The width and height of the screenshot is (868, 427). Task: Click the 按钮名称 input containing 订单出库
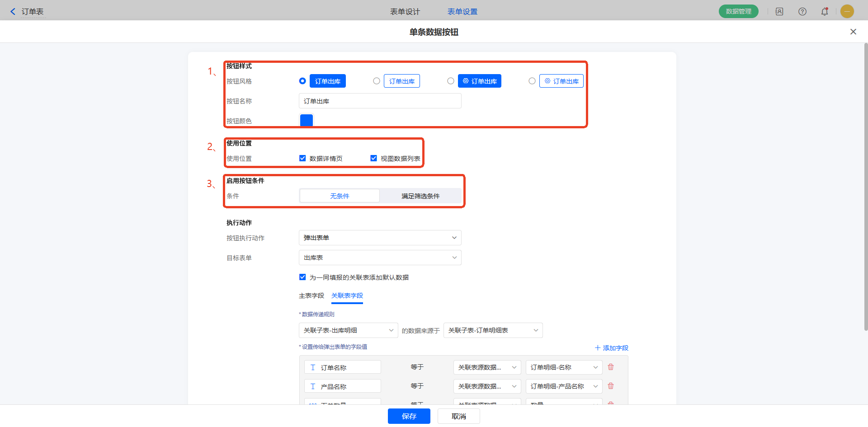pyautogui.click(x=380, y=101)
